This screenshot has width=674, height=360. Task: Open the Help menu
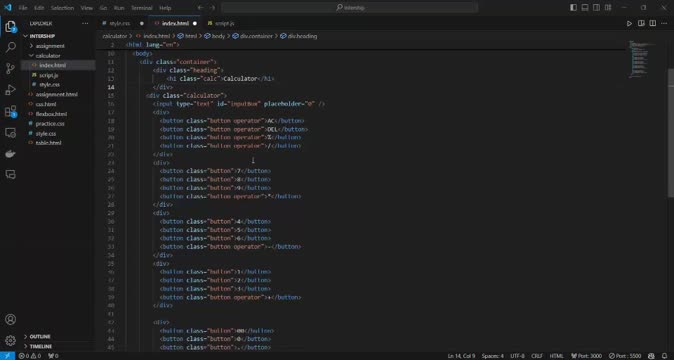pos(165,8)
